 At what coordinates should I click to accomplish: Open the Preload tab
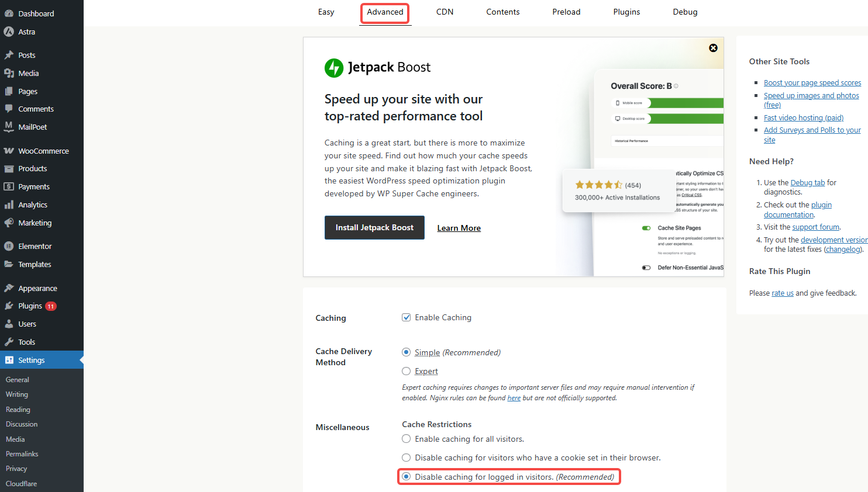[566, 12]
